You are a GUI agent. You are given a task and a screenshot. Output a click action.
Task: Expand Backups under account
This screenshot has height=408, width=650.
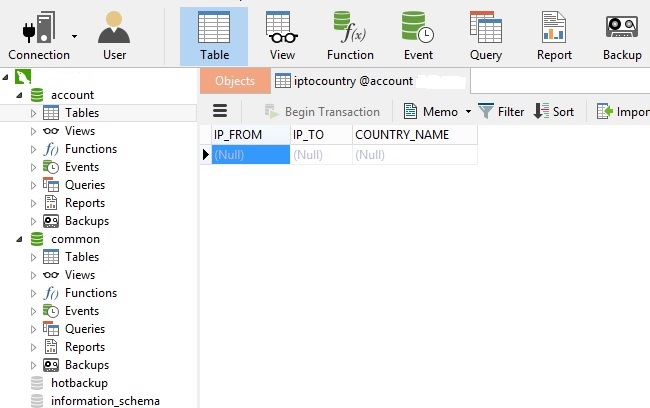coord(33,221)
